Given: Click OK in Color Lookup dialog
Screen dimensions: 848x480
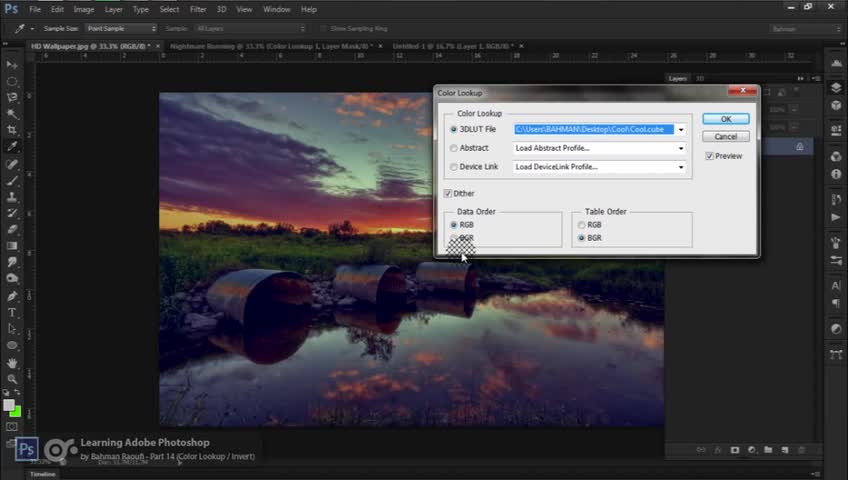Looking at the screenshot, I should coord(725,119).
